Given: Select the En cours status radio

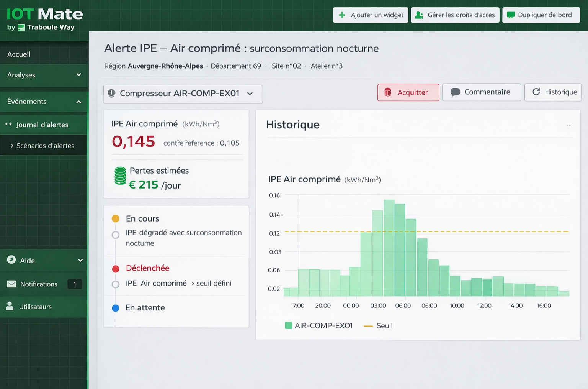Looking at the screenshot, I should [x=116, y=235].
